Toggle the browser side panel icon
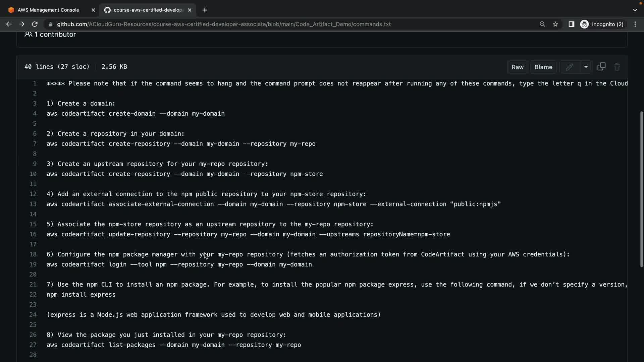Image resolution: width=644 pixels, height=362 pixels. [x=571, y=24]
